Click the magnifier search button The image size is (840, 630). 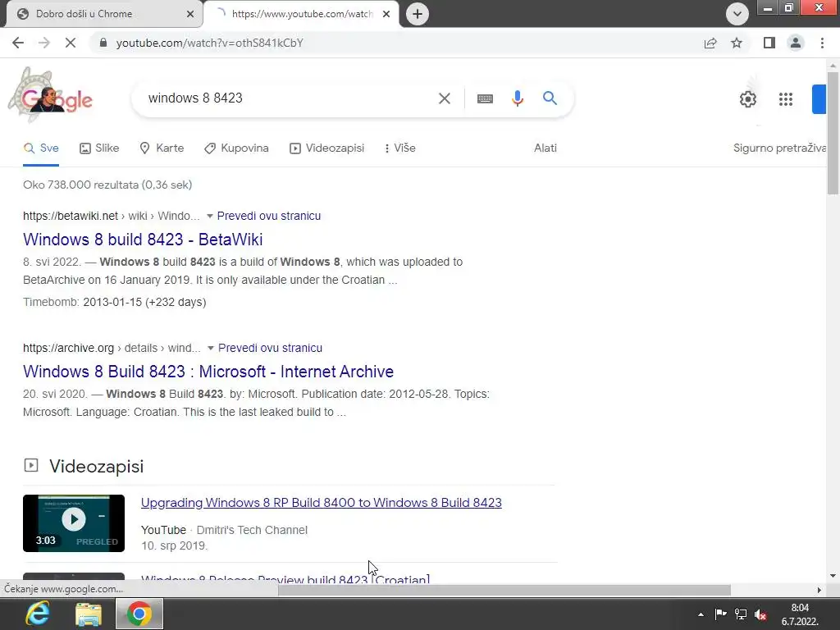[550, 98]
